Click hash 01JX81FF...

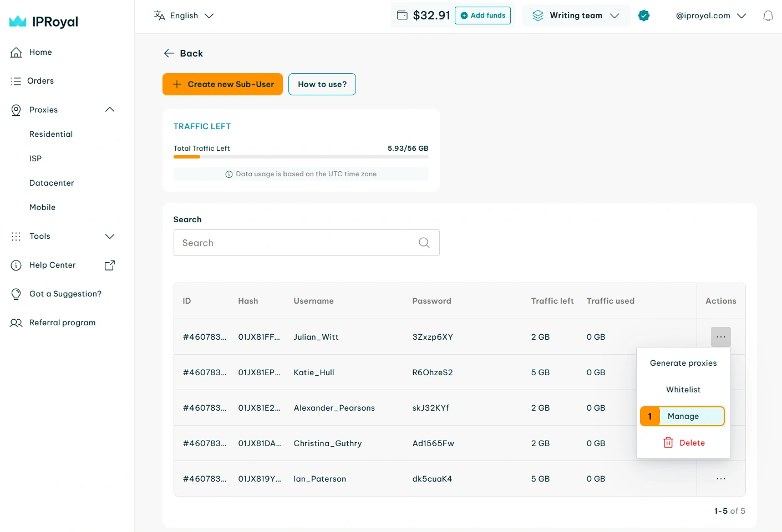tap(259, 337)
